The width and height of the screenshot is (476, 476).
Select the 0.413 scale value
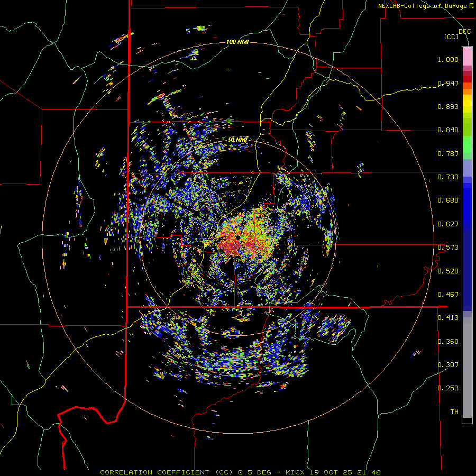[x=448, y=318]
